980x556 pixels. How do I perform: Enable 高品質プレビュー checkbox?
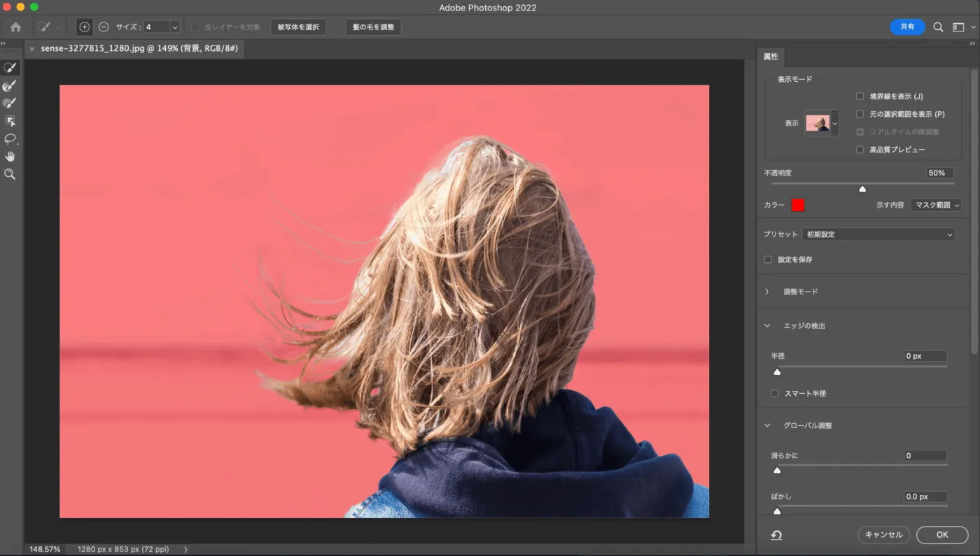[860, 150]
